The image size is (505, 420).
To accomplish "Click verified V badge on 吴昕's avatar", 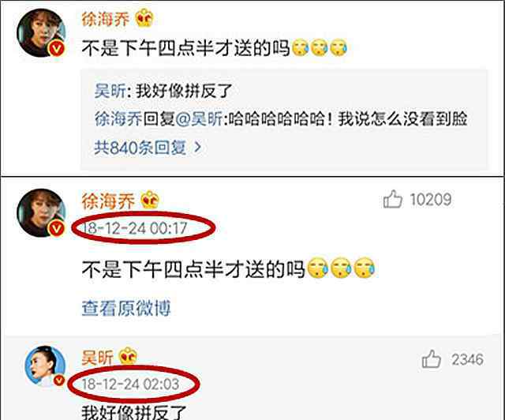I will [58, 381].
